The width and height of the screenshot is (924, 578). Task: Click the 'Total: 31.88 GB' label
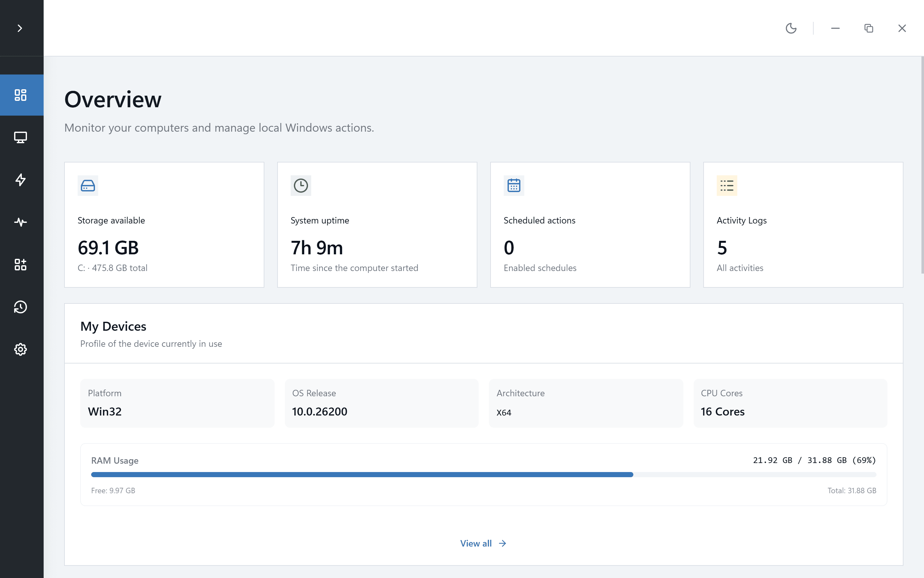tap(852, 490)
